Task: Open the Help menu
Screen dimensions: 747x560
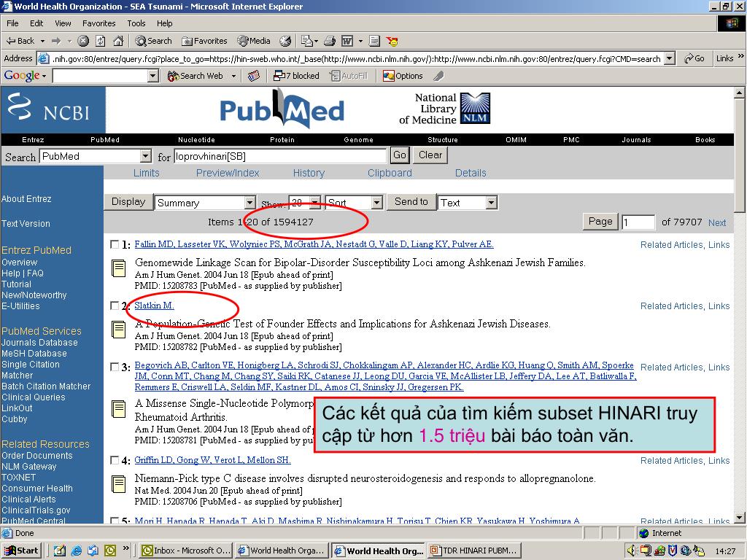Action: pyautogui.click(x=164, y=23)
